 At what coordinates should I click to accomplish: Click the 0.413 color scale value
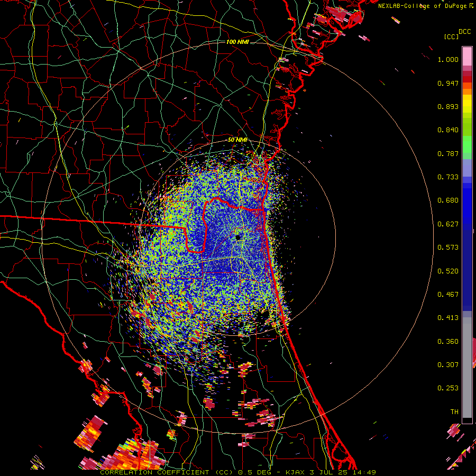tap(448, 318)
